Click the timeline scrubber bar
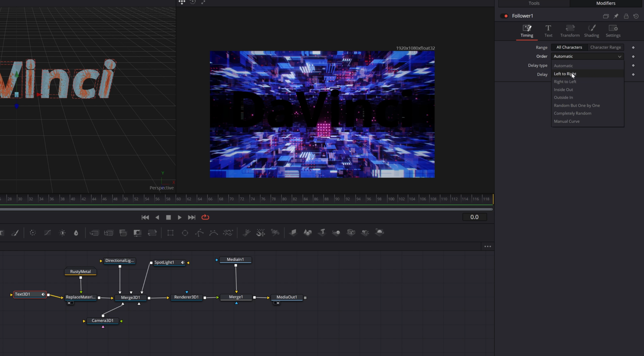 pyautogui.click(x=246, y=209)
